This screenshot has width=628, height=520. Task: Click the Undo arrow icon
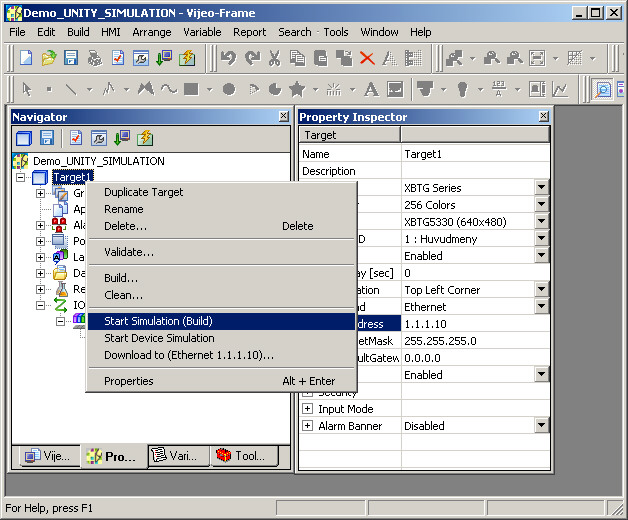pyautogui.click(x=228, y=58)
